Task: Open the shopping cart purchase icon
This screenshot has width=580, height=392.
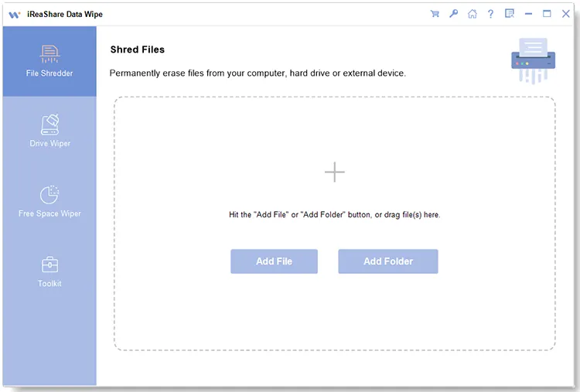Action: click(435, 14)
